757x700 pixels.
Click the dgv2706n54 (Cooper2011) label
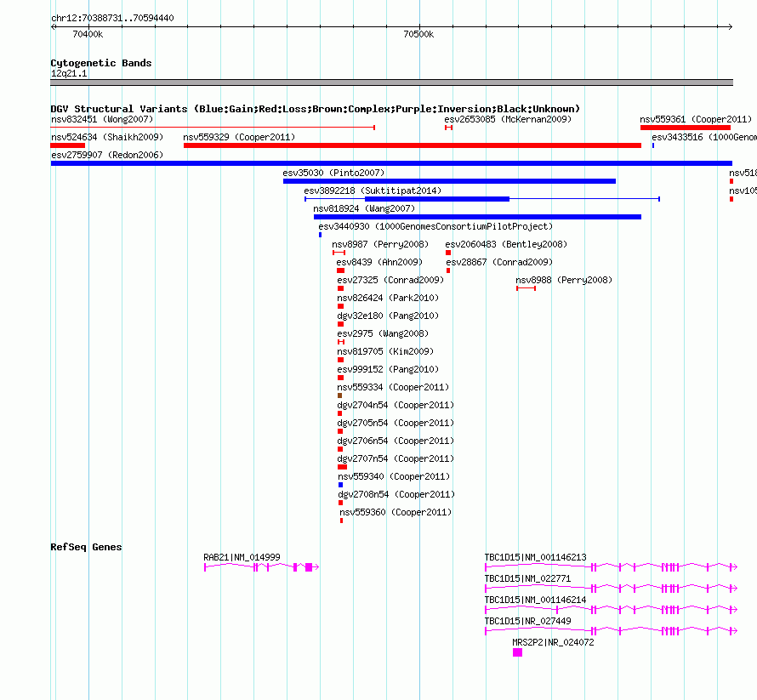(x=396, y=441)
